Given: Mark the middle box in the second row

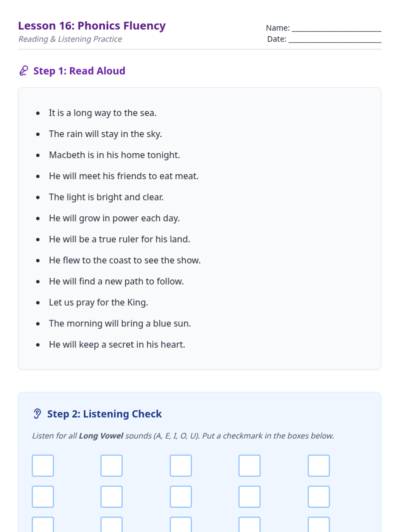Looking at the screenshot, I should [181, 497].
